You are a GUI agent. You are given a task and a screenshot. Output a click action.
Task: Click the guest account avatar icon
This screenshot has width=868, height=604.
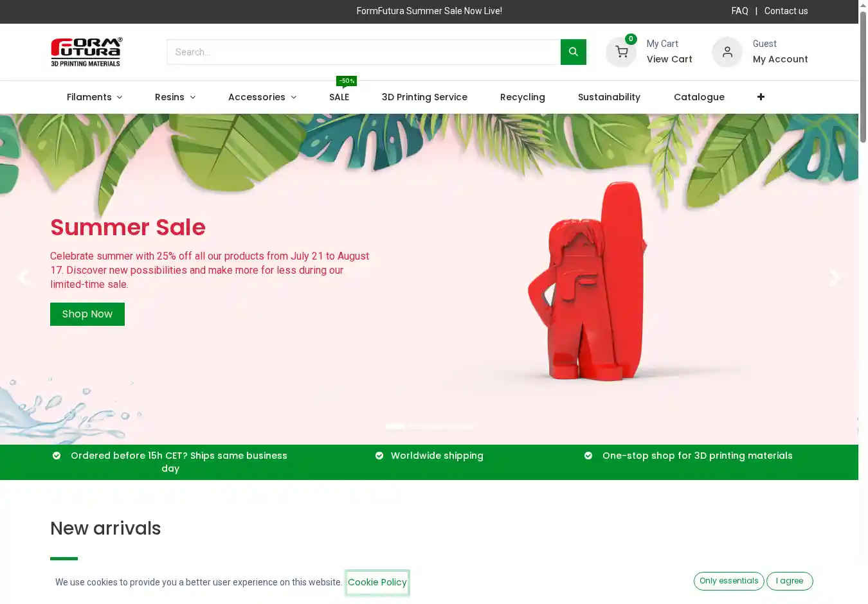(x=727, y=52)
